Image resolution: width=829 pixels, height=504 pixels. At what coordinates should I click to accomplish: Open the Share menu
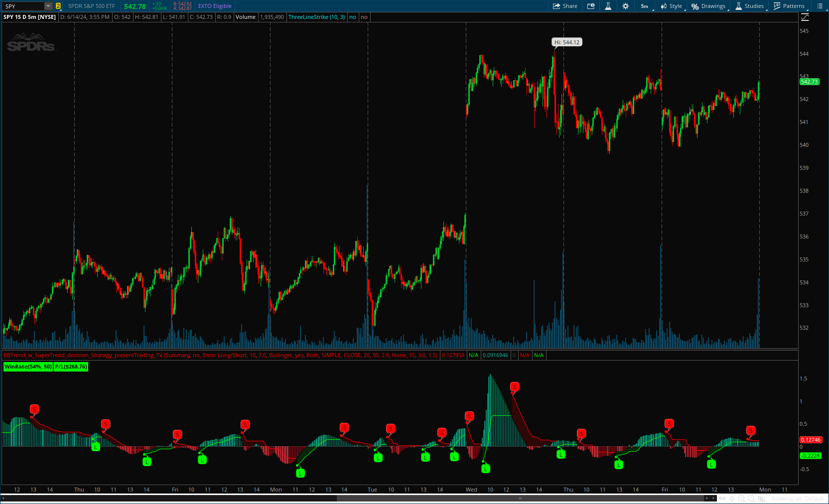coord(565,6)
